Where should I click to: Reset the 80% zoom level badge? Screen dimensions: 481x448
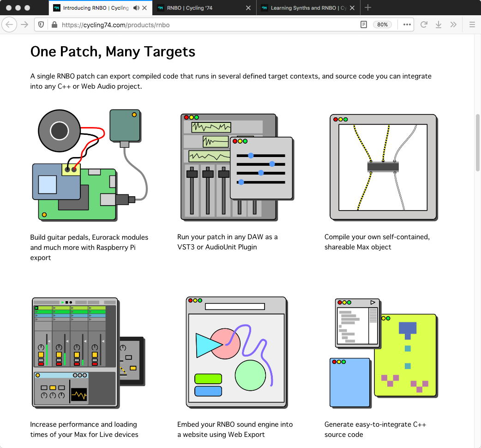click(x=382, y=24)
